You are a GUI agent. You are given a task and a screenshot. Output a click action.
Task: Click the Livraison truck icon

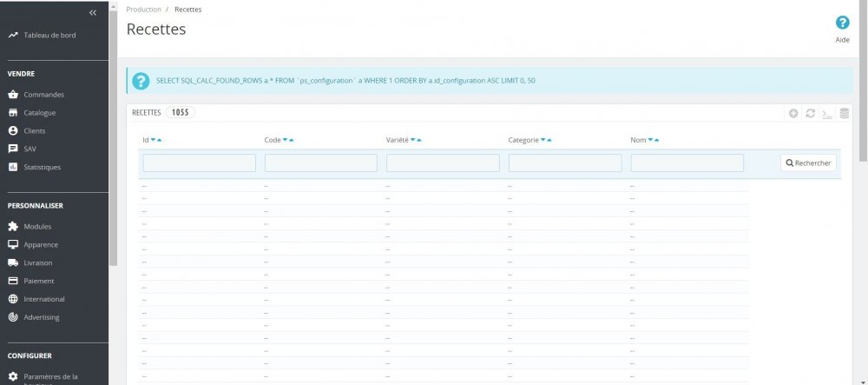(13, 262)
